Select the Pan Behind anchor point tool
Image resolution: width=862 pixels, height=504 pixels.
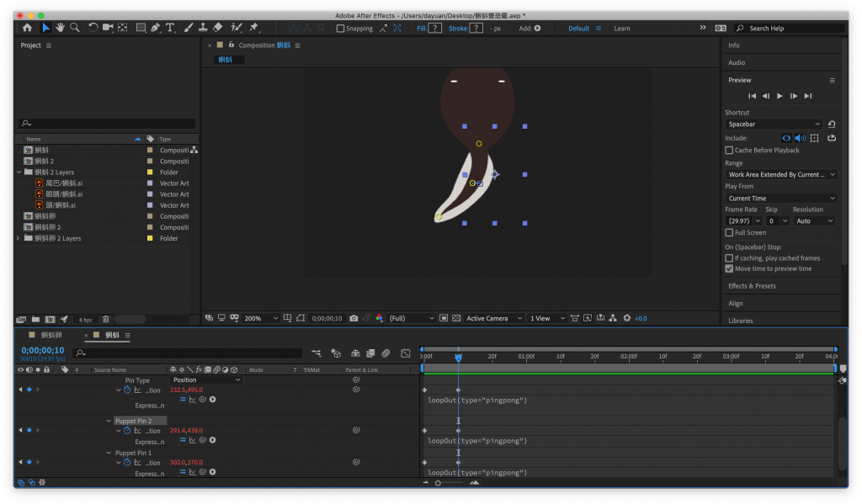123,28
